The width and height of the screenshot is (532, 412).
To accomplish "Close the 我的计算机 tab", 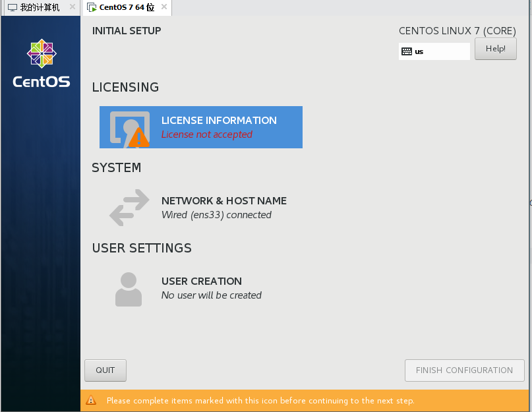I will 73,7.
